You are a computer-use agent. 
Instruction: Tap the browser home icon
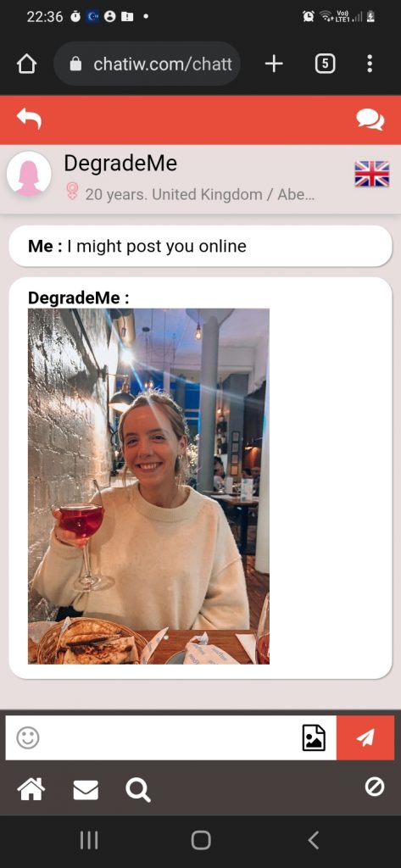[x=26, y=64]
